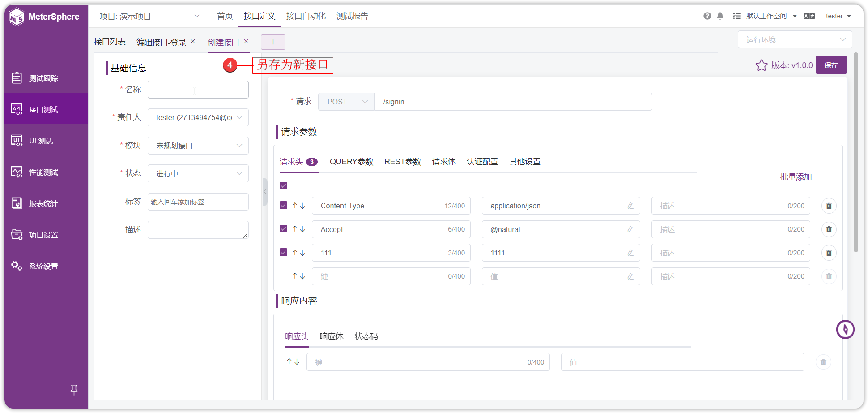Move the Content-Type row down arrow
Image resolution: width=868 pixels, height=413 pixels.
click(302, 206)
